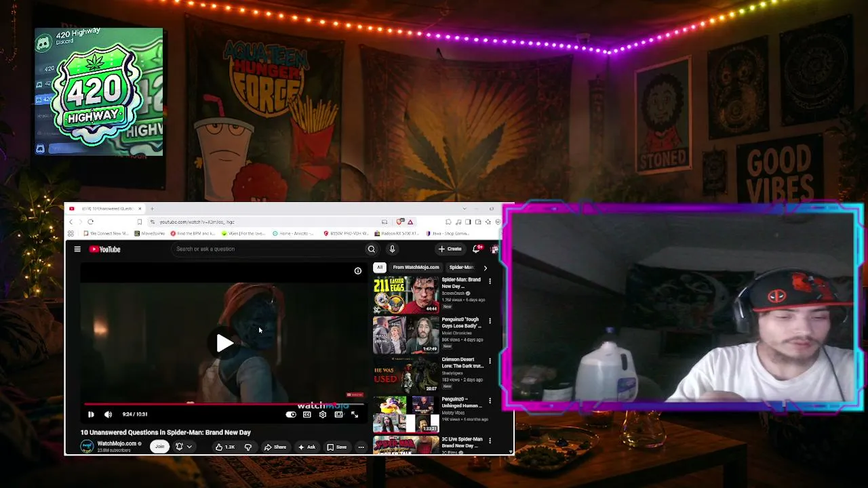Open the tab search dropdown arrow

click(x=464, y=209)
